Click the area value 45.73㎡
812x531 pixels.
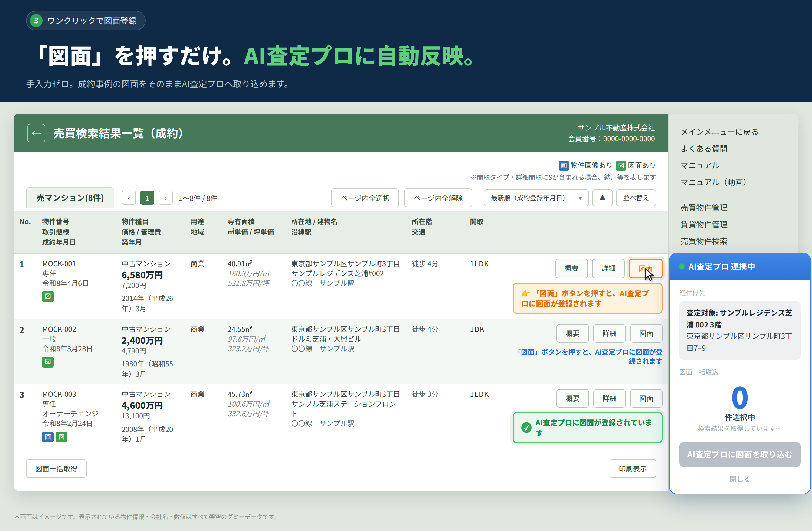click(x=240, y=394)
